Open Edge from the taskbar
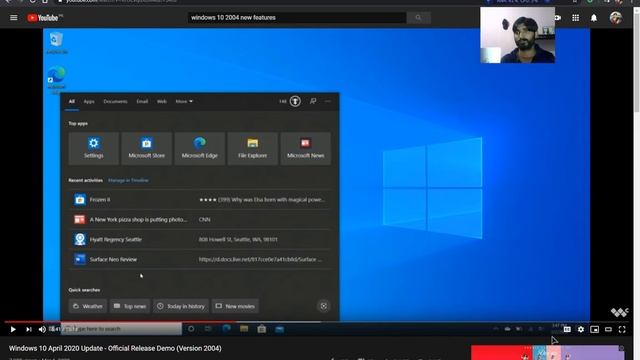Viewport: 640px width, 360px height. point(226,329)
